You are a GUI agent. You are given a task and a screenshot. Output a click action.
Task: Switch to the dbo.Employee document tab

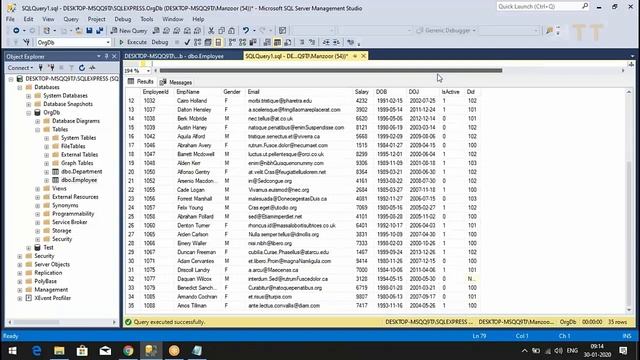coord(174,56)
